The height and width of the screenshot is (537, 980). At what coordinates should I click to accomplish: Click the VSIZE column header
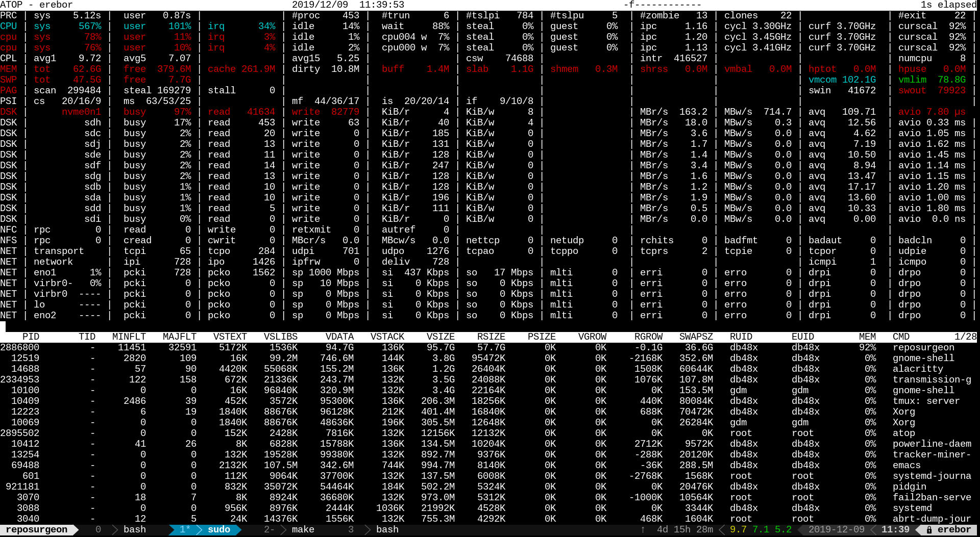440,337
